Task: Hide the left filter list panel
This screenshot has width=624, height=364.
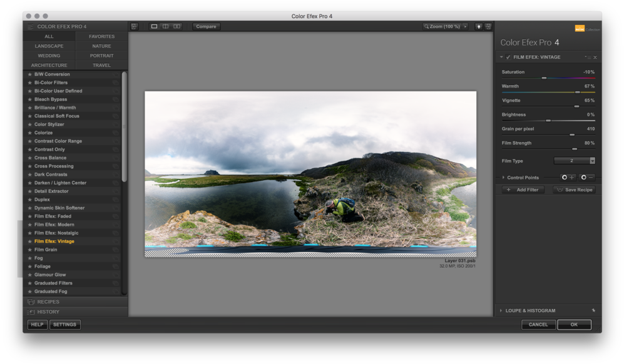Action: pyautogui.click(x=134, y=26)
